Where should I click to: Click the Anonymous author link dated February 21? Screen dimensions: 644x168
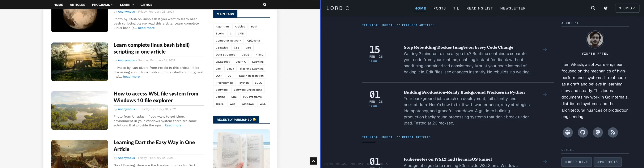tap(126, 60)
